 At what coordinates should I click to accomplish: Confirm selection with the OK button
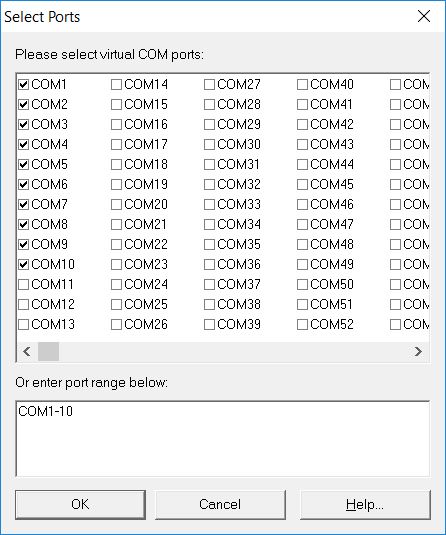coord(80,505)
